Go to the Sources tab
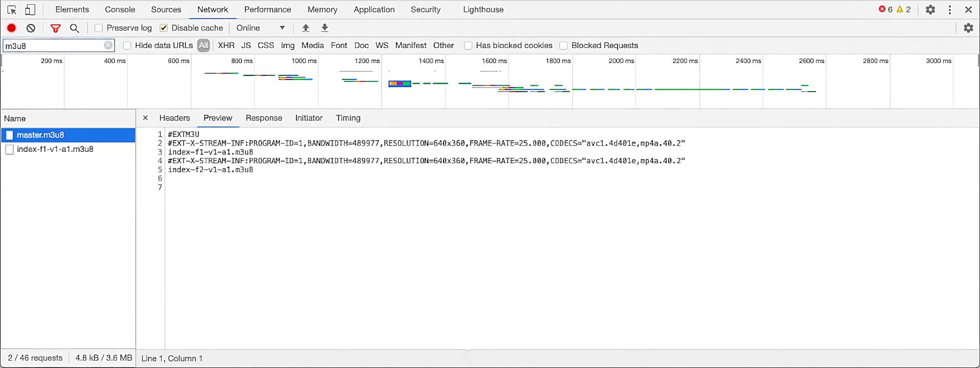This screenshot has width=980, height=368. coord(166,9)
